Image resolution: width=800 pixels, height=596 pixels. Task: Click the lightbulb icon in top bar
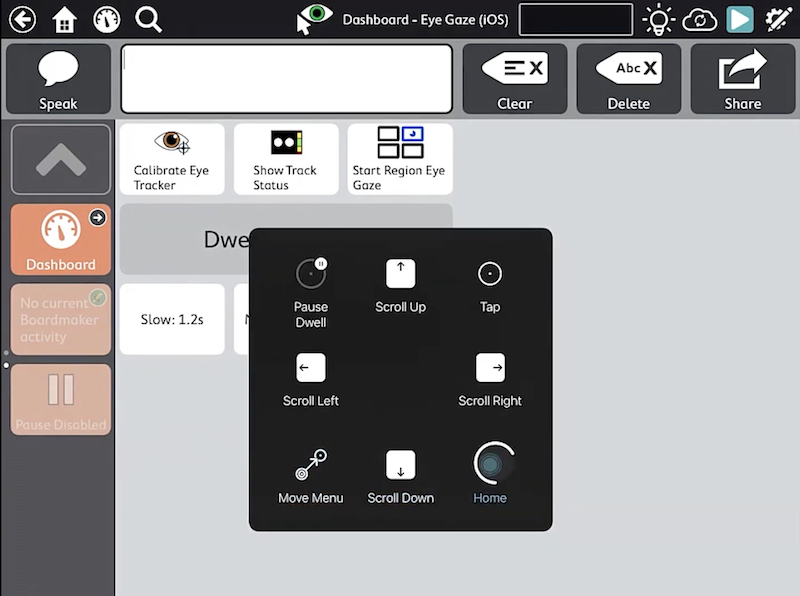(x=658, y=19)
